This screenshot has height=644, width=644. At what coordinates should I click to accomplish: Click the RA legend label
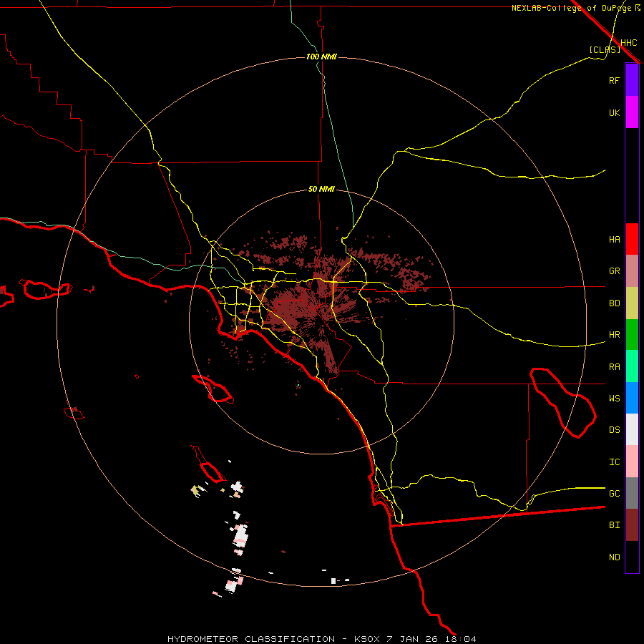click(x=614, y=366)
